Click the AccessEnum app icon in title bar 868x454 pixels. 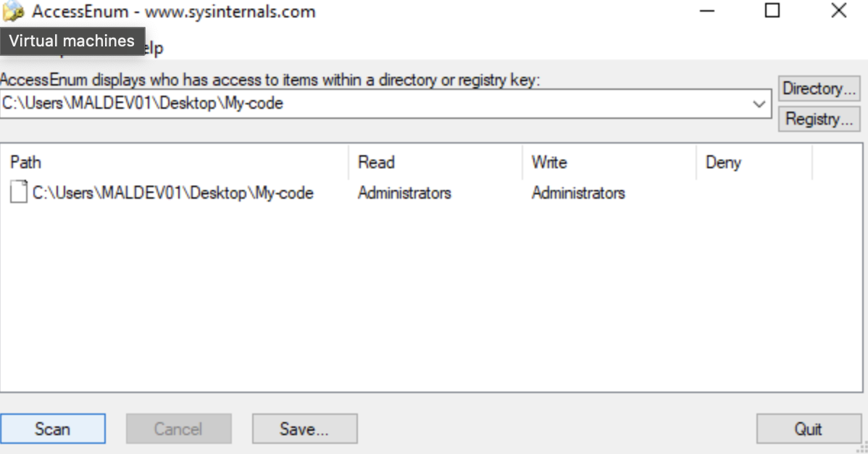(x=14, y=12)
